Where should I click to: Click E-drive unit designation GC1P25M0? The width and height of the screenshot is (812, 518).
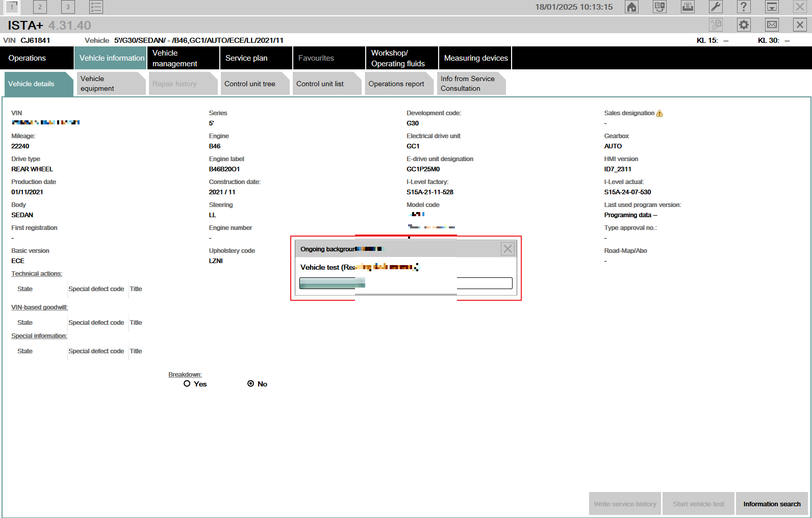[423, 169]
